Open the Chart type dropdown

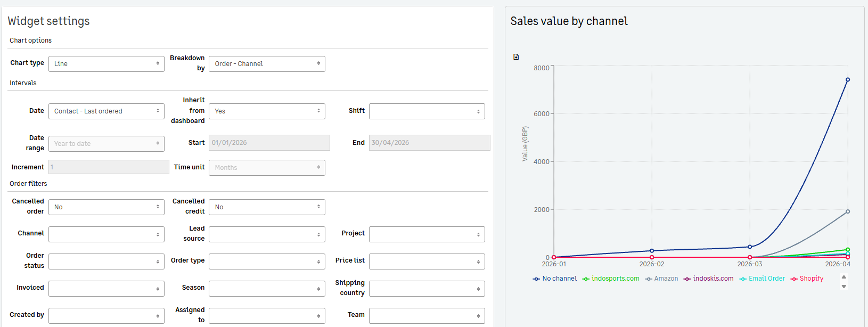pyautogui.click(x=107, y=64)
